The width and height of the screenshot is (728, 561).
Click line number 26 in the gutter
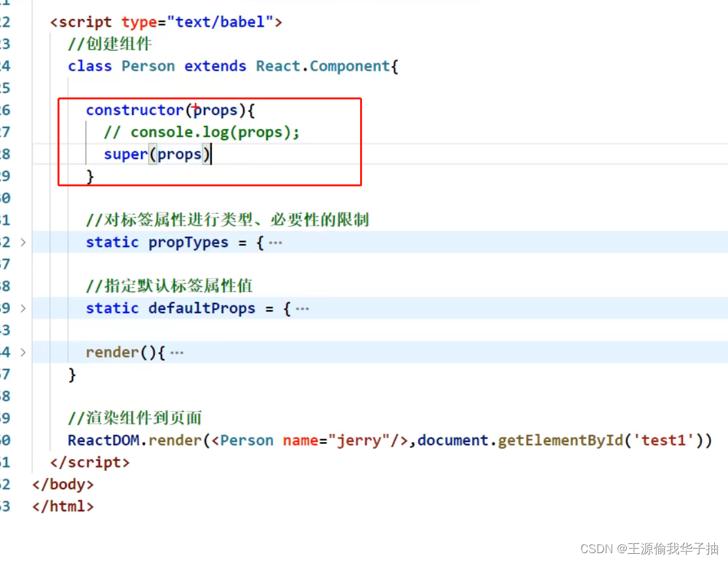click(7, 110)
